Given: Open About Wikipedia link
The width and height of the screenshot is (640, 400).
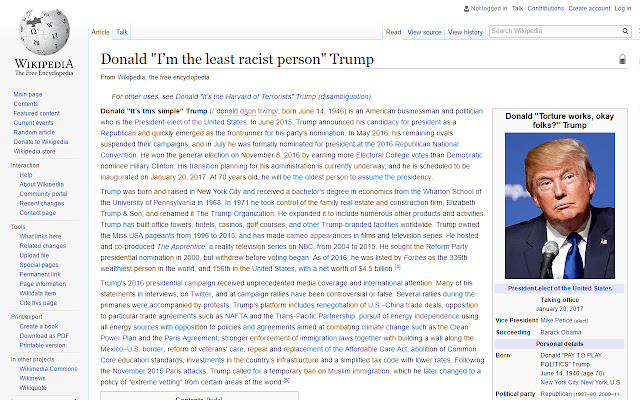Looking at the screenshot, I should point(42,184).
